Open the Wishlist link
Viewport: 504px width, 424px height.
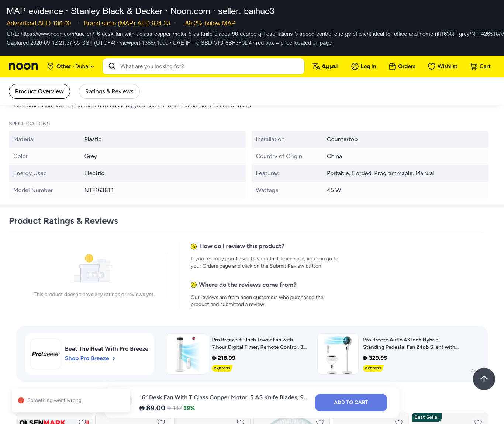443,66
